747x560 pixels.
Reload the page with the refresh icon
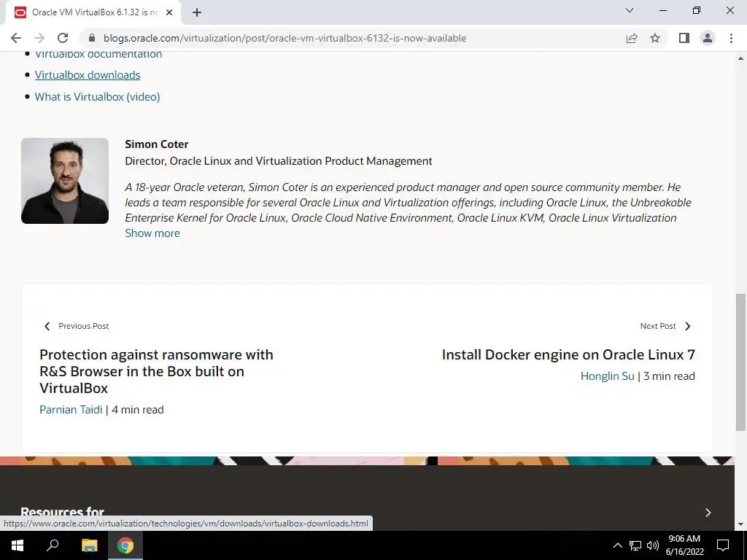[x=63, y=38]
